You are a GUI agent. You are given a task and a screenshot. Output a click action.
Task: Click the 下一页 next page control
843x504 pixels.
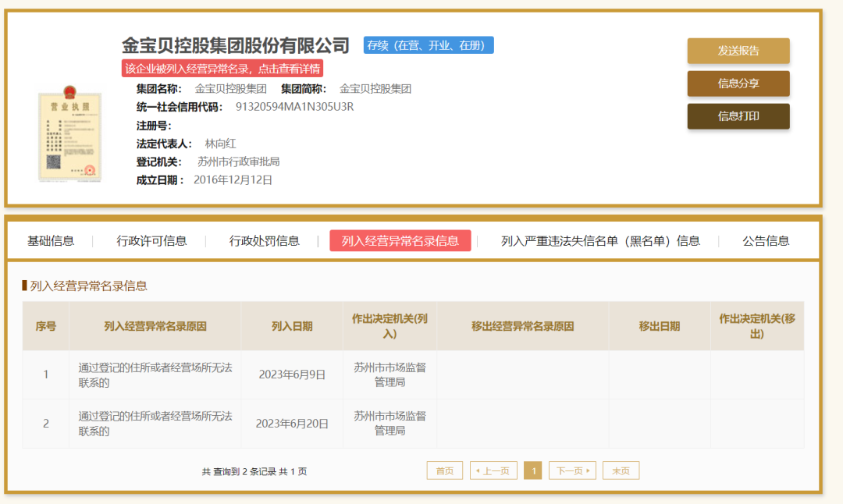pyautogui.click(x=572, y=470)
